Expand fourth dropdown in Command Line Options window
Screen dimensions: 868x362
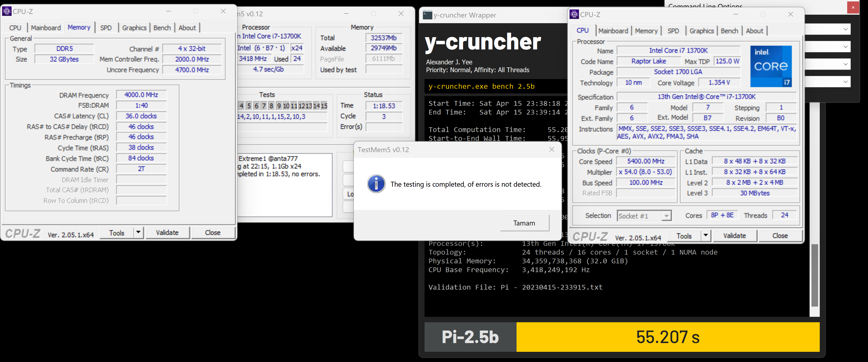tap(846, 82)
